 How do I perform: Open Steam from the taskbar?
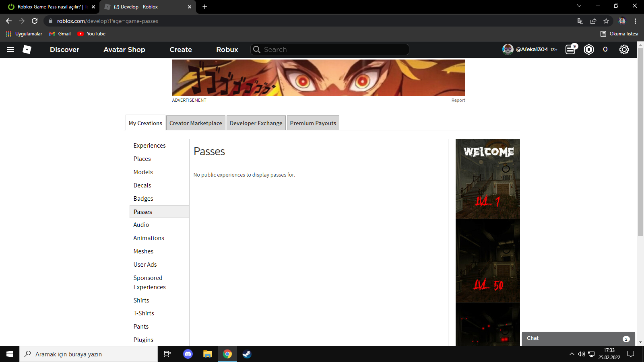point(247,354)
